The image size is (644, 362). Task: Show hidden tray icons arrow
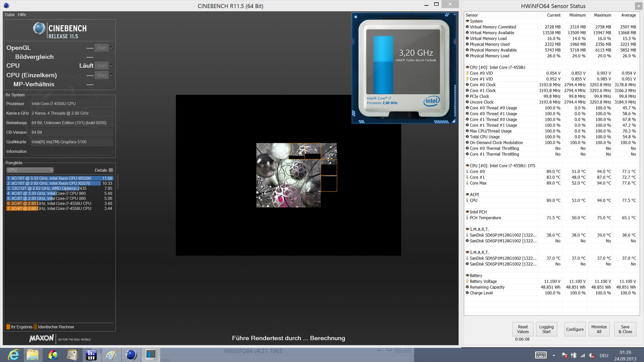tap(554, 355)
